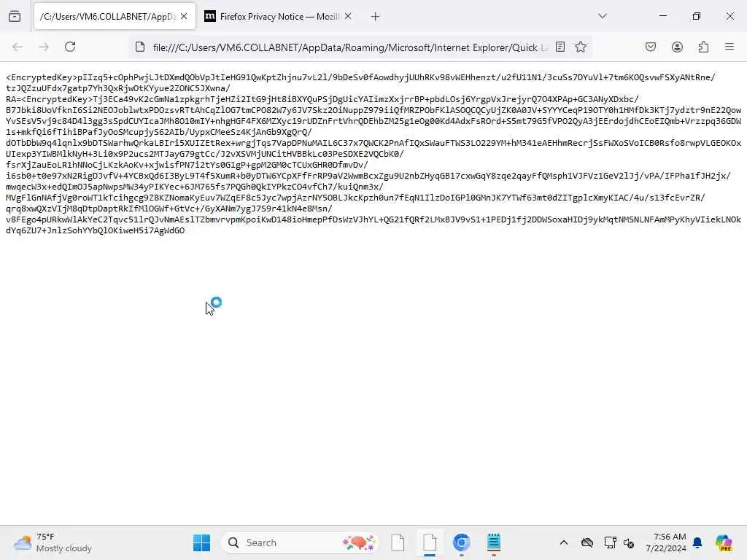Click the last line dYq6ZU7+JnlzSohYYbQlOKiweH5i7AgWdGO

[96, 230]
